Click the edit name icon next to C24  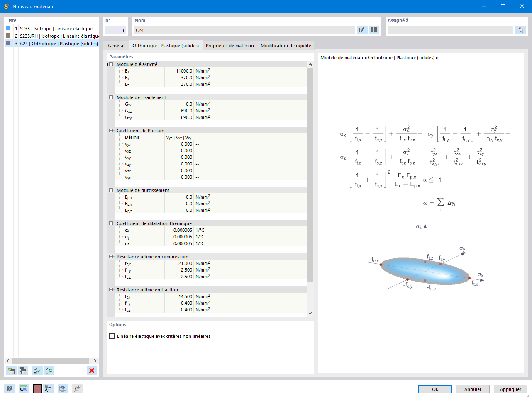pyautogui.click(x=362, y=30)
